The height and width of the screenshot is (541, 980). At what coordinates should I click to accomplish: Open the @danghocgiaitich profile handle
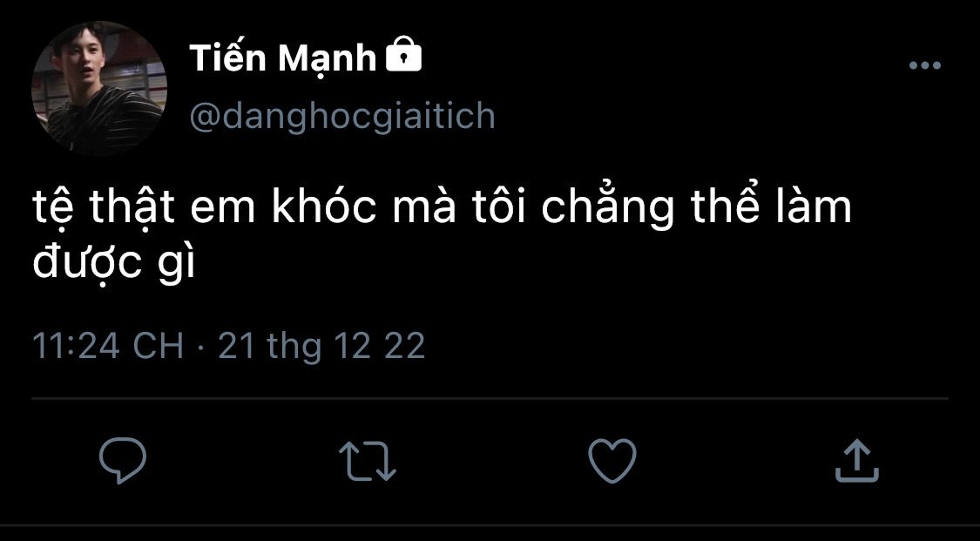[x=342, y=115]
